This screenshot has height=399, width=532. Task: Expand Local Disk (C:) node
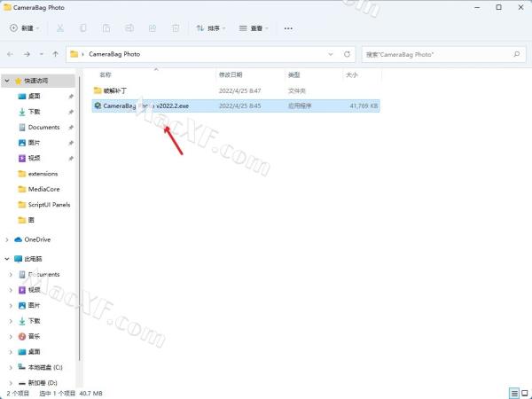11,367
